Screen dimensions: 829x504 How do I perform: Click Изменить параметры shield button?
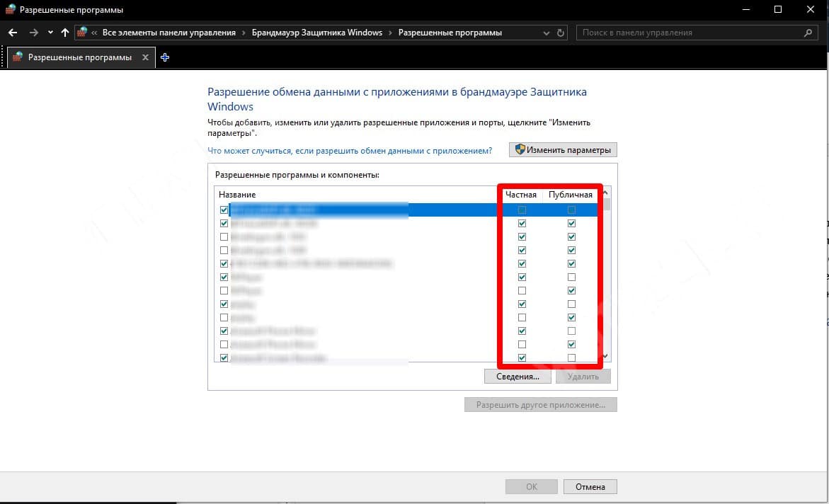click(563, 150)
